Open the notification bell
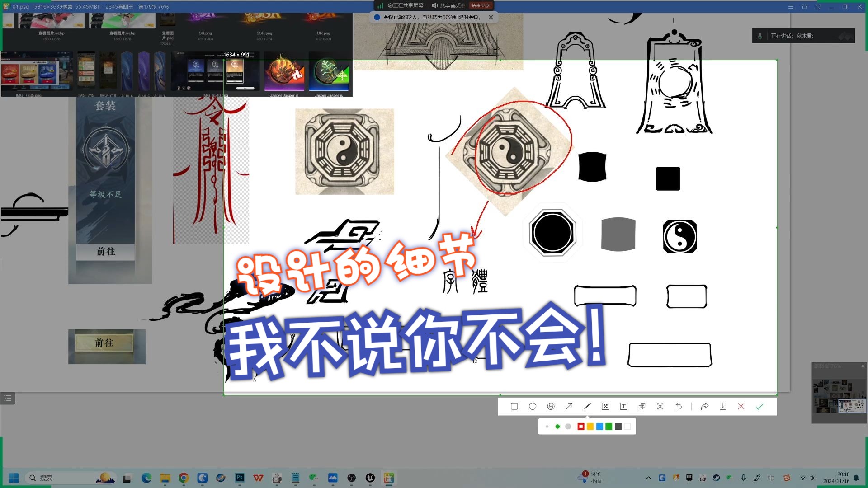 [x=856, y=478]
